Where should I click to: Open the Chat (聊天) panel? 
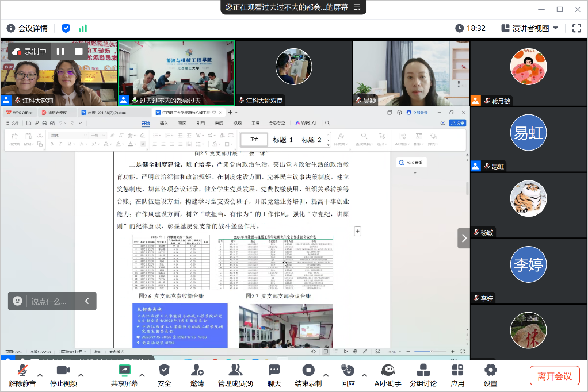pyautogui.click(x=274, y=375)
